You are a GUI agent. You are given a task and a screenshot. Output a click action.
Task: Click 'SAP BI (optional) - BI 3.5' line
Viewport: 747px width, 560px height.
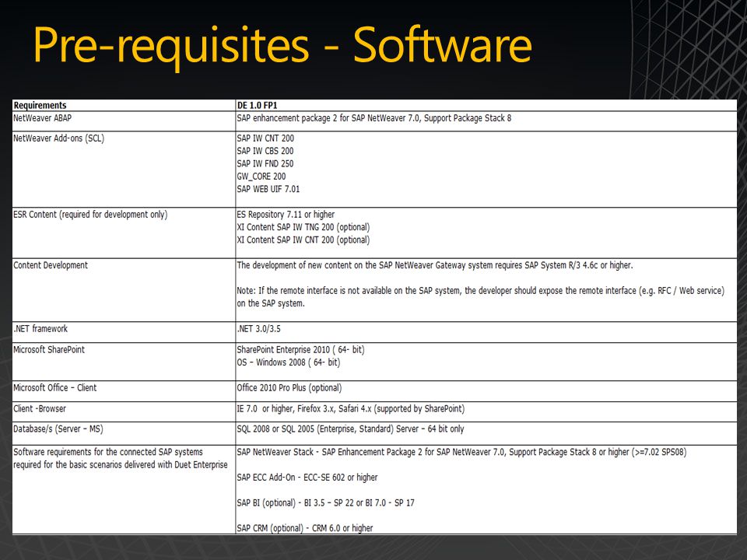click(326, 503)
